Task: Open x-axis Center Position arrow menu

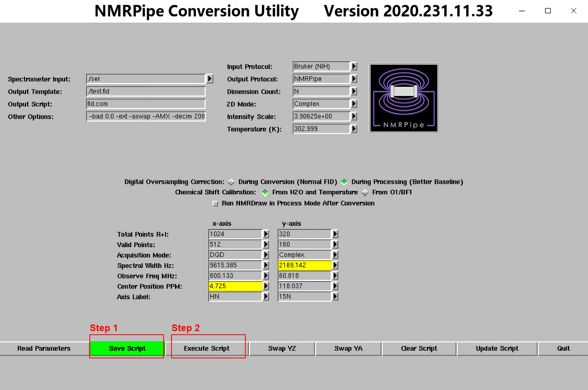Action: click(x=266, y=286)
